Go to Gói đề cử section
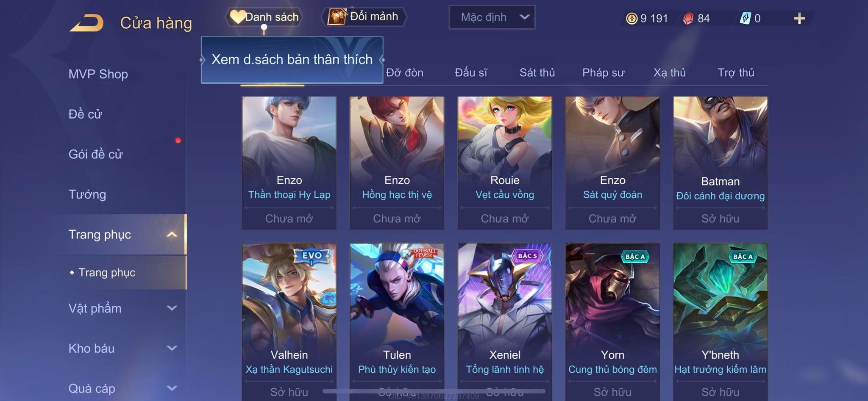The width and height of the screenshot is (868, 401). tap(96, 154)
